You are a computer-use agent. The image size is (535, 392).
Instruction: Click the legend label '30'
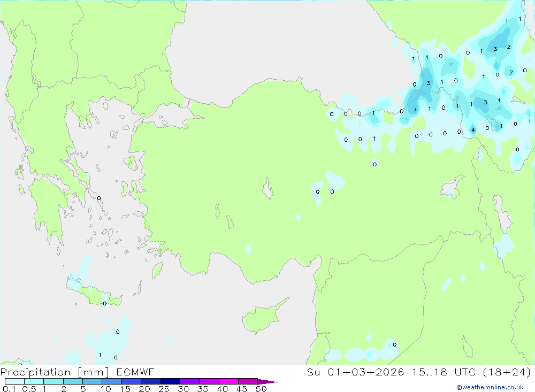[184, 389]
